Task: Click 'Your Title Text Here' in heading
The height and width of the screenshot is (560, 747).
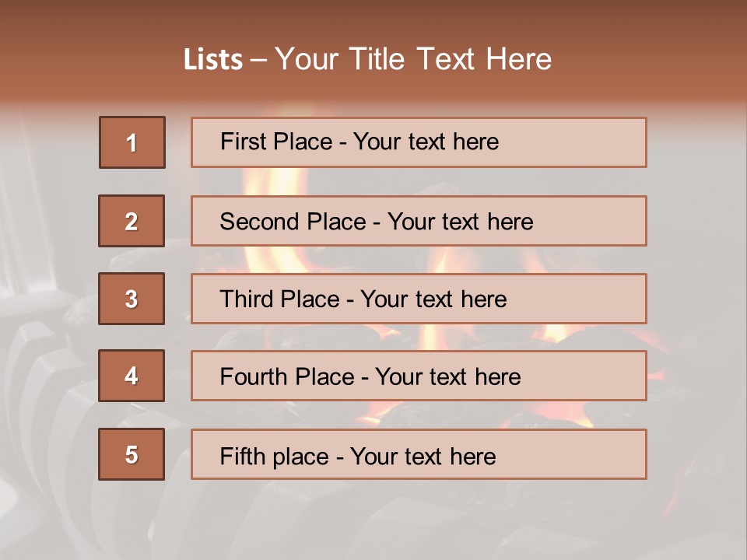Action: click(413, 59)
